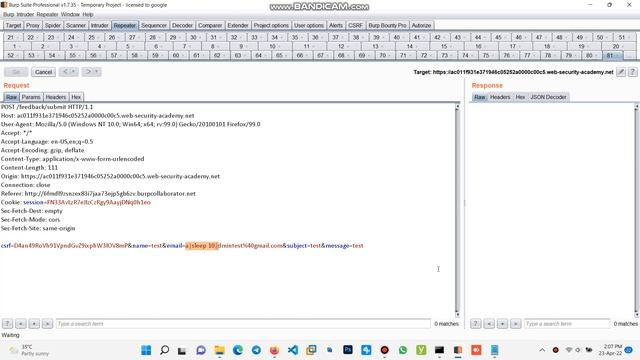
Task: Click previous match button in response search
Action: [x=489, y=324]
